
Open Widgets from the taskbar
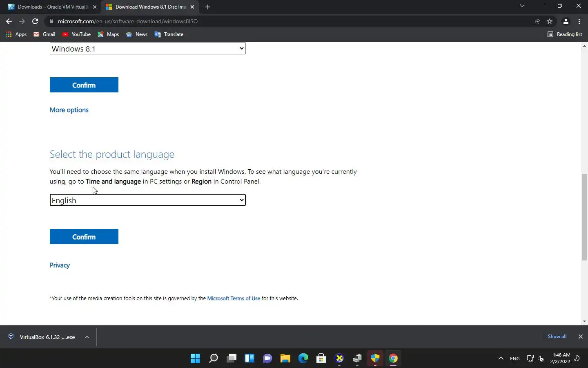click(249, 359)
